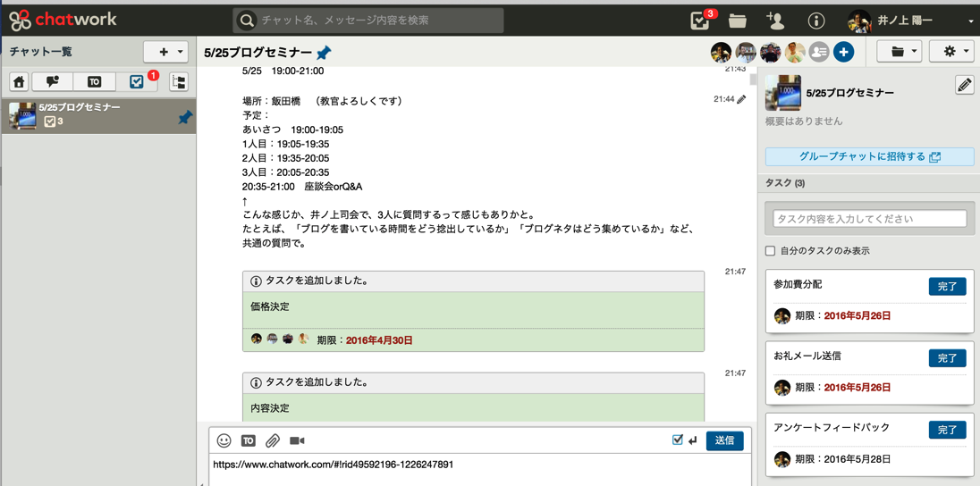This screenshot has width=980, height=486.
Task: Attach a file using the paperclip icon
Action: (x=273, y=440)
